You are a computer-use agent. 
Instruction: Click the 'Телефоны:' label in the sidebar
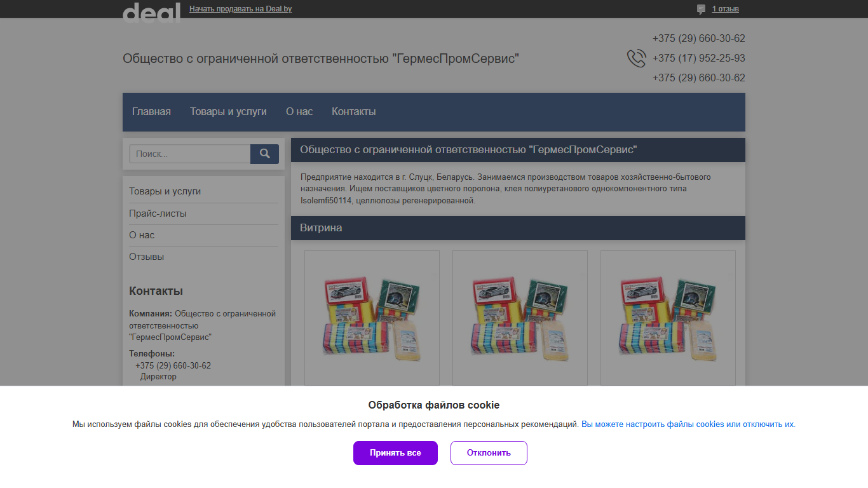pos(152,354)
